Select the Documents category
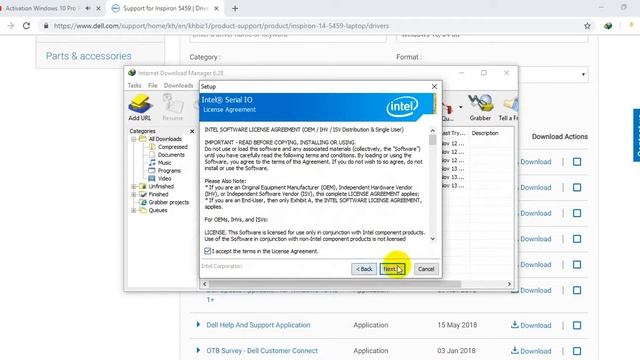The width and height of the screenshot is (640, 360). 171,155
